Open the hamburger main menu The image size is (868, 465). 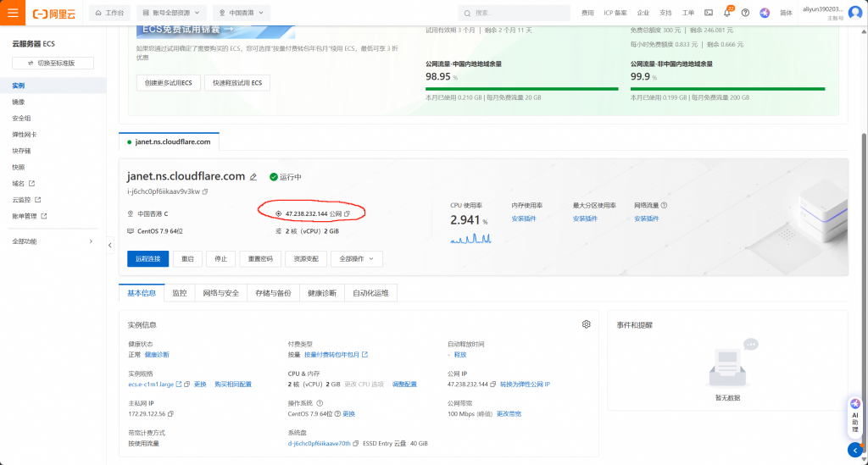coord(12,12)
